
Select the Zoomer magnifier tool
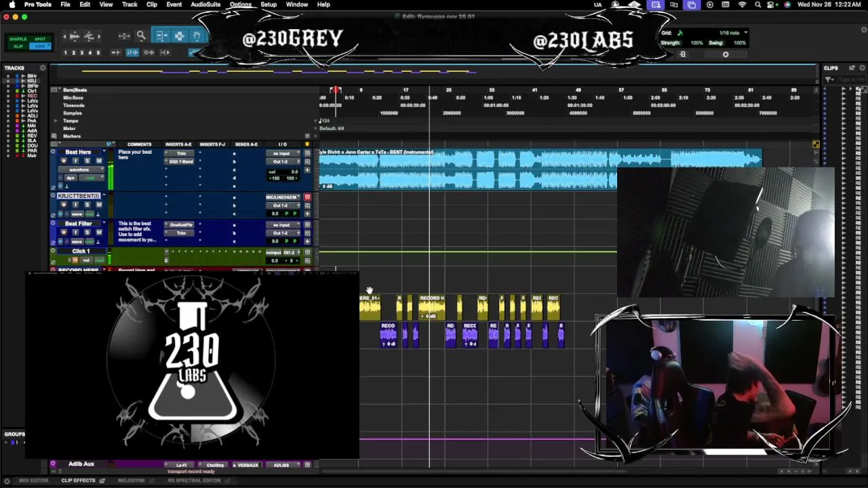pos(141,36)
